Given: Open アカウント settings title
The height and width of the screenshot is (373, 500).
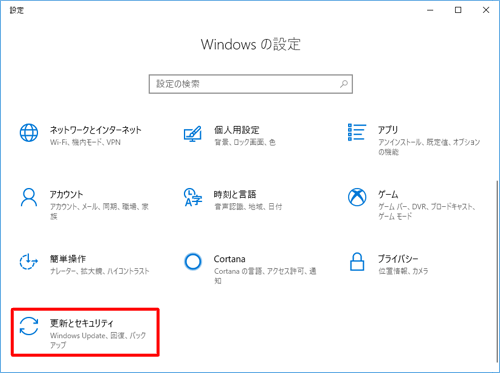Looking at the screenshot, I should (x=66, y=194).
